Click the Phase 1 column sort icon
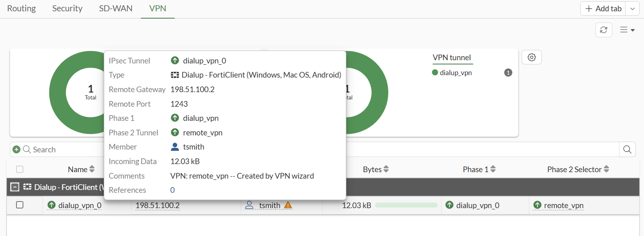Viewport: 644px width, 236px height. (493, 169)
